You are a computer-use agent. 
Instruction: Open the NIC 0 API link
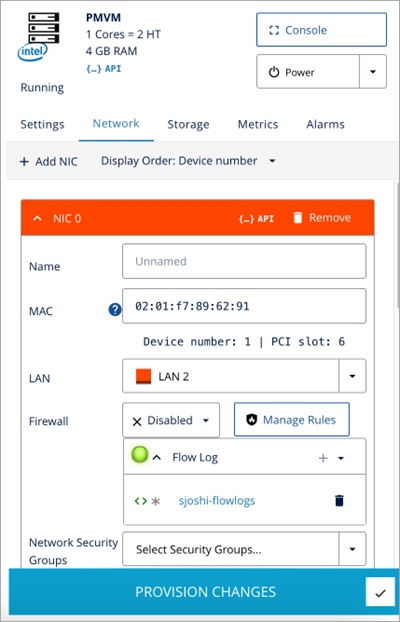pyautogui.click(x=256, y=219)
